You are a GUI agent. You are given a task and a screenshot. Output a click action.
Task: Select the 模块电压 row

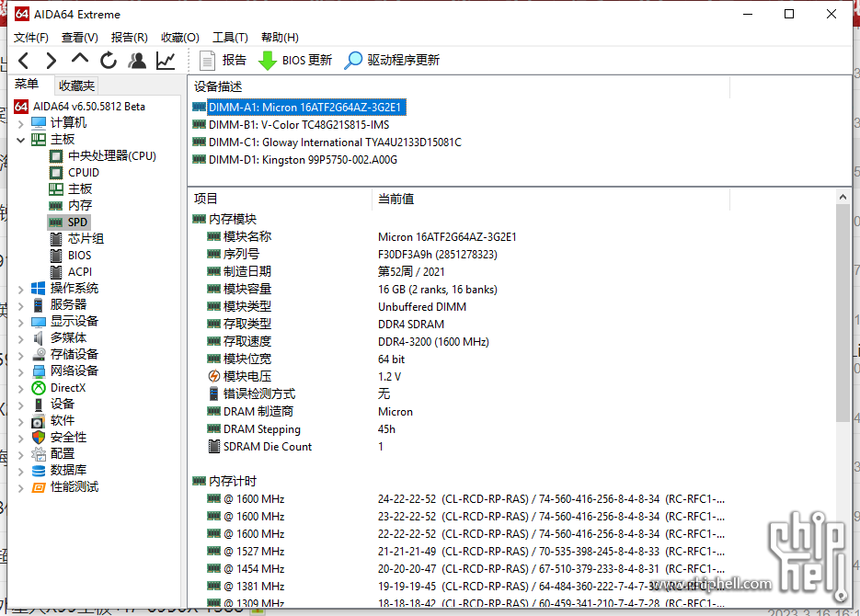(x=513, y=377)
